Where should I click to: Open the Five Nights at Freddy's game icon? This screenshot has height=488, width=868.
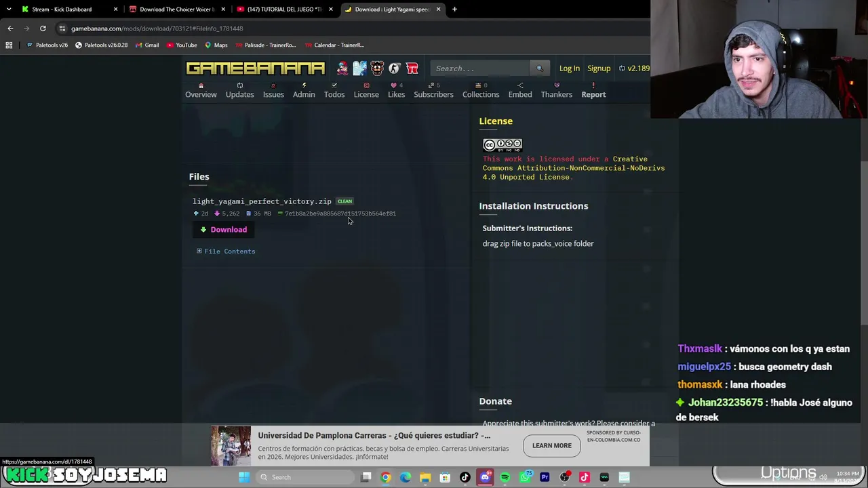click(x=377, y=68)
